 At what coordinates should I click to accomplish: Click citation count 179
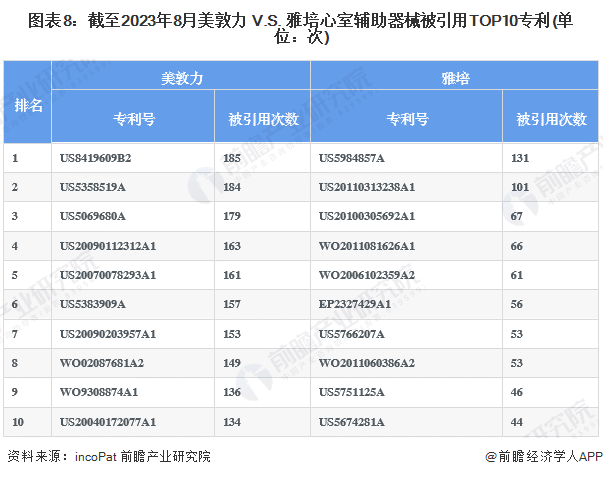pos(232,216)
